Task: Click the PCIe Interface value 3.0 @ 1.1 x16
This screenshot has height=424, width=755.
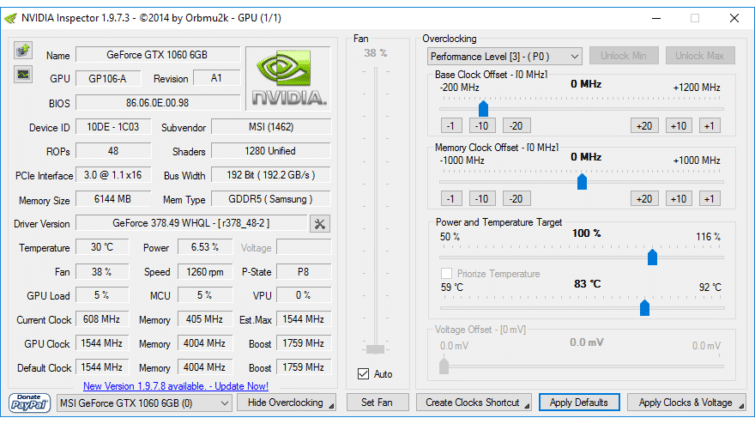Action: point(113,175)
